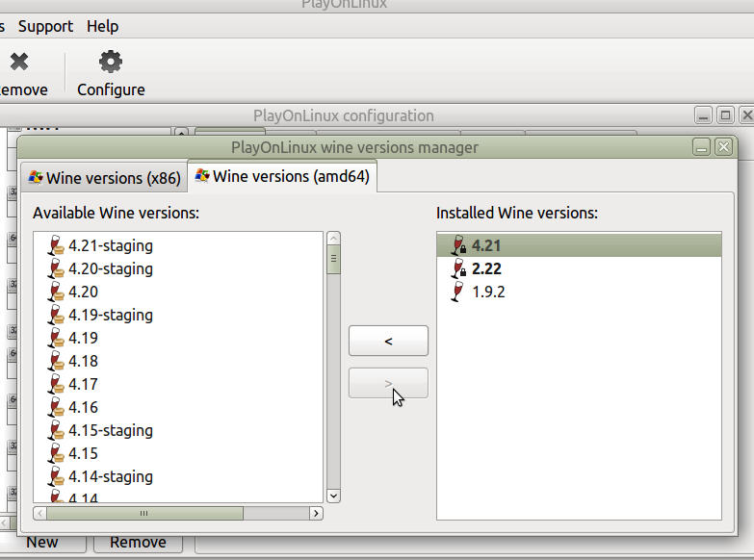The height and width of the screenshot is (560, 754).
Task: Switch to Wine versions (x86) tab
Action: pyautogui.click(x=104, y=178)
